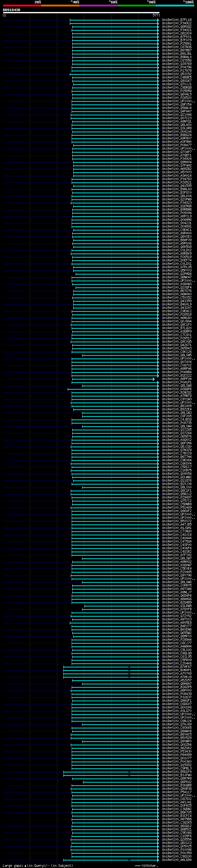The height and width of the screenshot is (868, 197).
Task: Select the UniRef100_B9TBB7 label
Action: click(176, 50)
